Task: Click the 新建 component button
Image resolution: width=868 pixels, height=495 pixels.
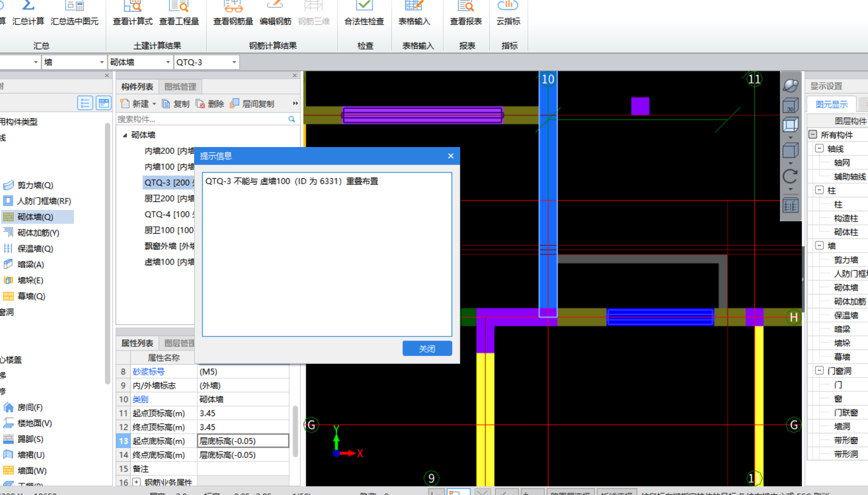Action: tap(135, 104)
